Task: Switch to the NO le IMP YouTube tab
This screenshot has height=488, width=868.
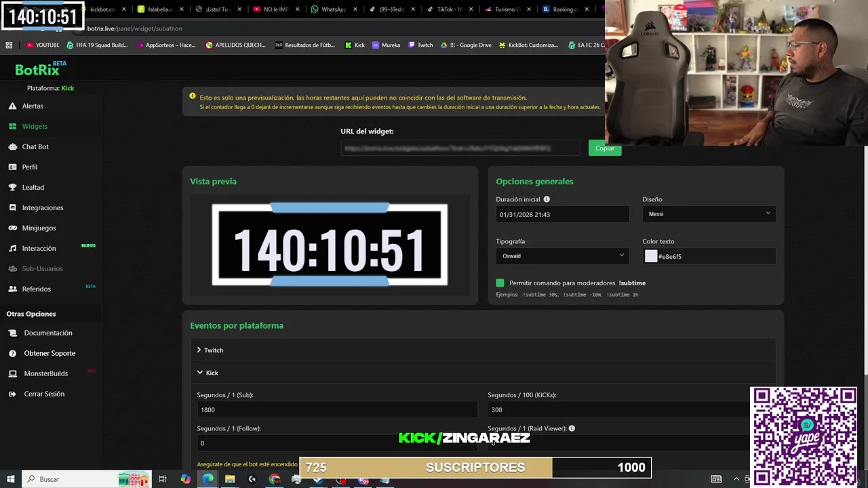Action: (x=276, y=9)
